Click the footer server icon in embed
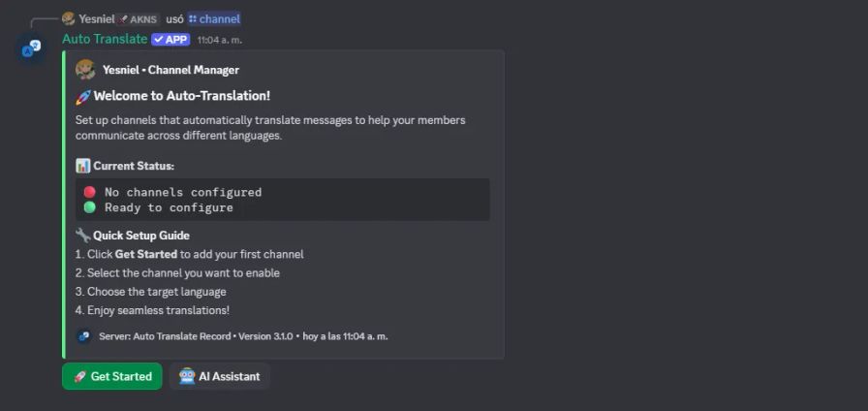This screenshot has width=868, height=411. (84, 336)
